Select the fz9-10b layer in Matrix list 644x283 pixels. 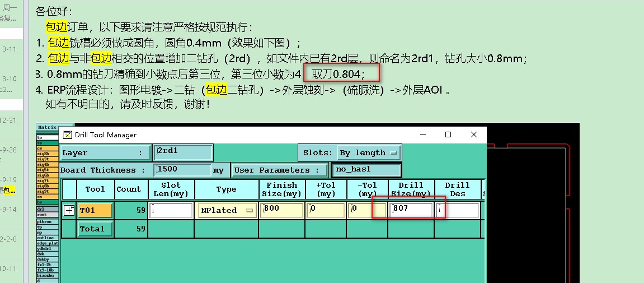(47, 270)
